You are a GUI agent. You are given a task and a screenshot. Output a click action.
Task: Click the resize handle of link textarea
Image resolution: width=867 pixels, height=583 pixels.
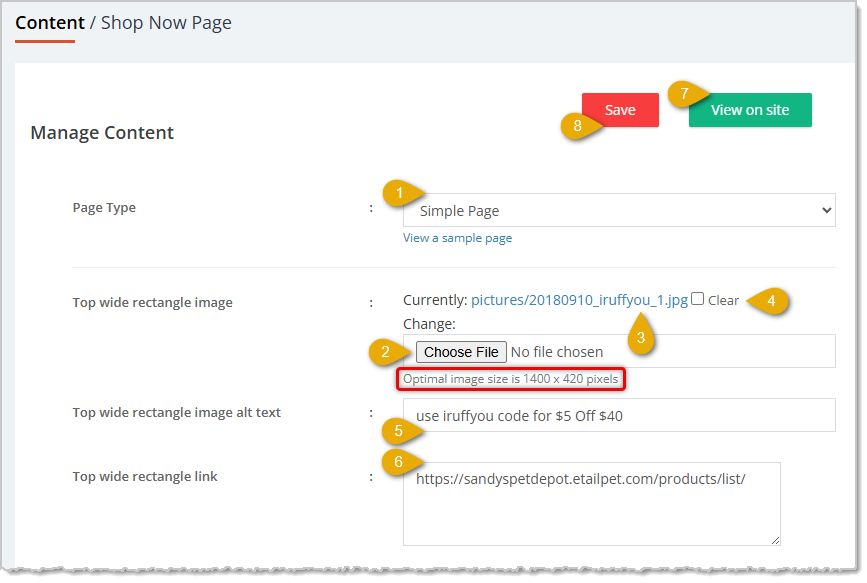pos(775,540)
